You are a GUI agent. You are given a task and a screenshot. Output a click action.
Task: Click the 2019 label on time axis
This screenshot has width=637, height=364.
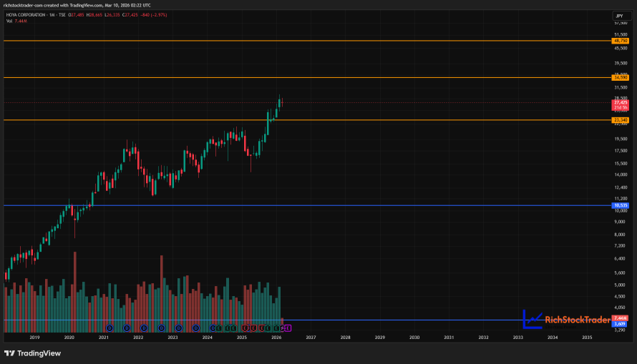click(34, 338)
